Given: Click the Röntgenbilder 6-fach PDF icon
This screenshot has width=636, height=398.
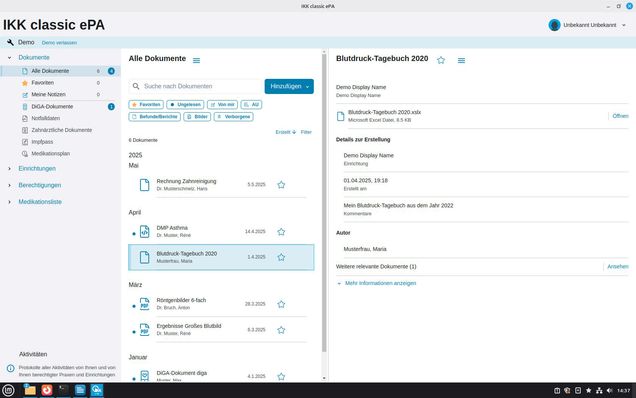Looking at the screenshot, I should point(144,304).
